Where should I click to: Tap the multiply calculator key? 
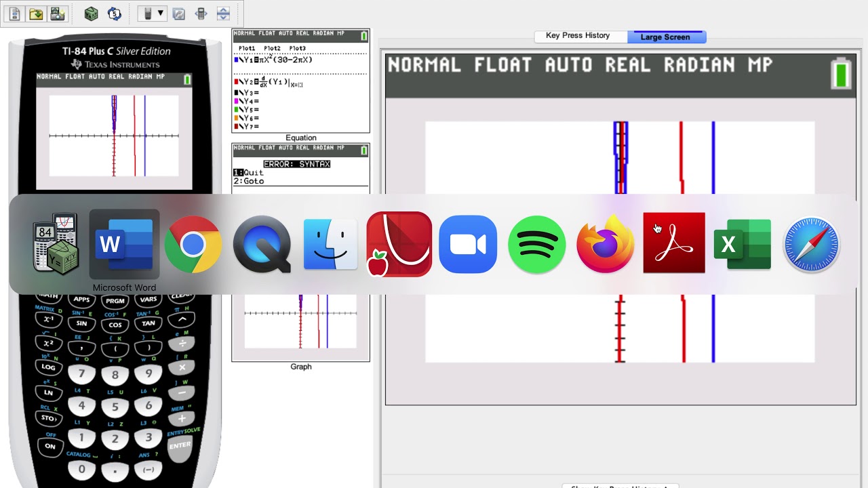(182, 368)
